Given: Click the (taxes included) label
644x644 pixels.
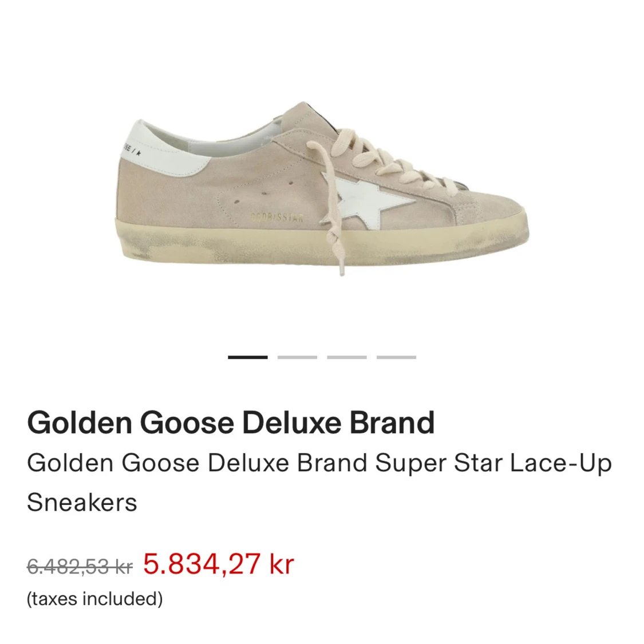Looking at the screenshot, I should (94, 600).
